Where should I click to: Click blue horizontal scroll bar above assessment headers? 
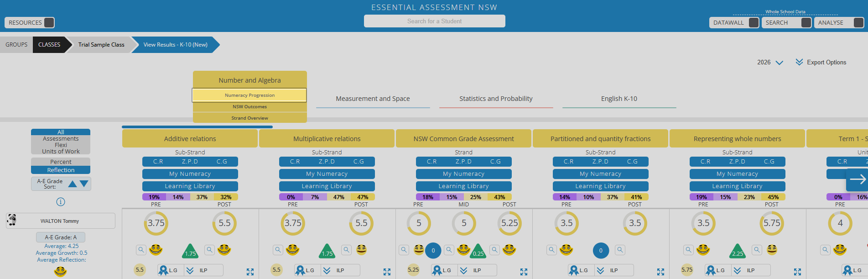pos(197,127)
